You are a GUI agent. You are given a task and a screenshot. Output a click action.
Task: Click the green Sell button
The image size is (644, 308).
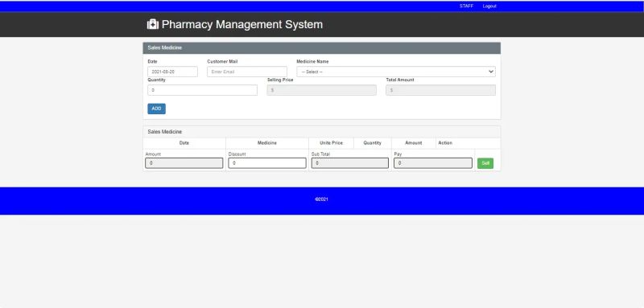tap(485, 163)
